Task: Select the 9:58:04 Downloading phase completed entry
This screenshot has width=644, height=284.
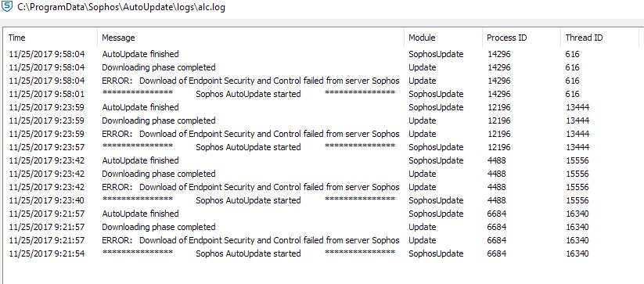Action: (322, 67)
